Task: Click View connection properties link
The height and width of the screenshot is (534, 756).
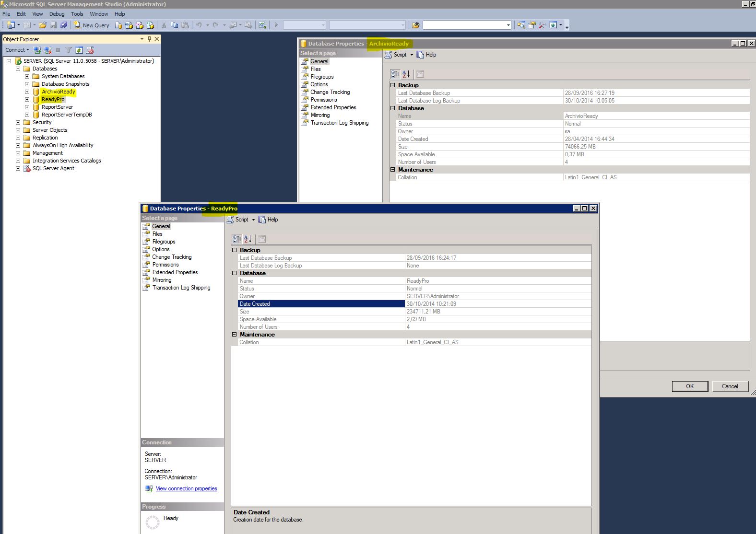Action: pyautogui.click(x=186, y=488)
